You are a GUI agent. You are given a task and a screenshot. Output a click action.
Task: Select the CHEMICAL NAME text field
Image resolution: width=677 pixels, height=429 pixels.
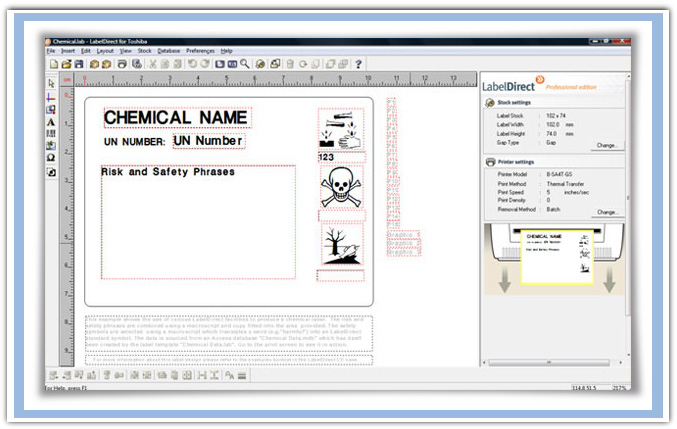click(176, 118)
